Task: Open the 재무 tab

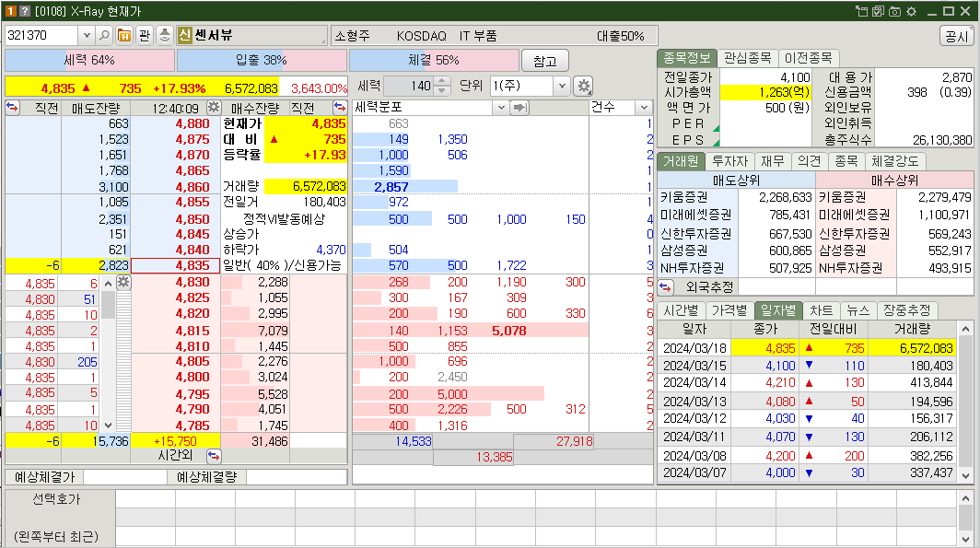Action: [x=773, y=161]
